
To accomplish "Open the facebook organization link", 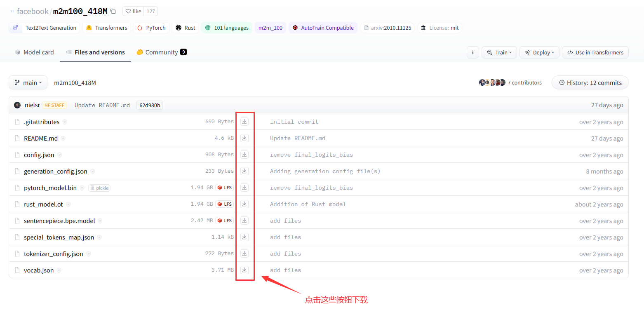I will tap(33, 11).
